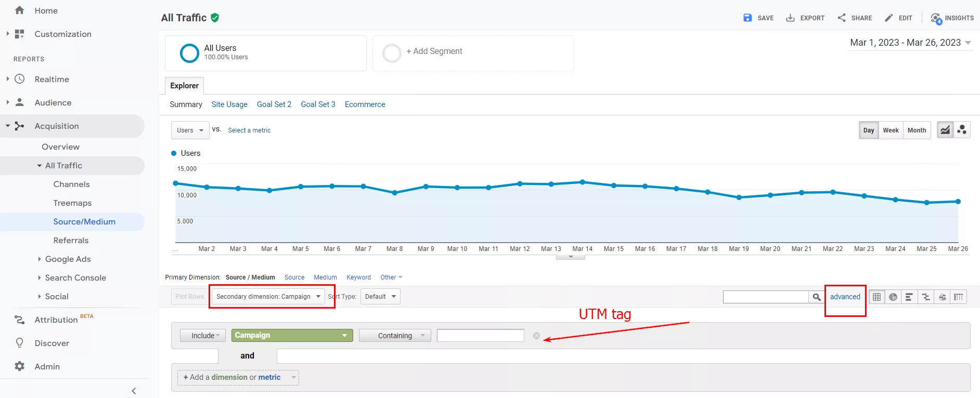This screenshot has height=398, width=980.
Task: Click the Audience person icon
Action: pyautogui.click(x=20, y=102)
